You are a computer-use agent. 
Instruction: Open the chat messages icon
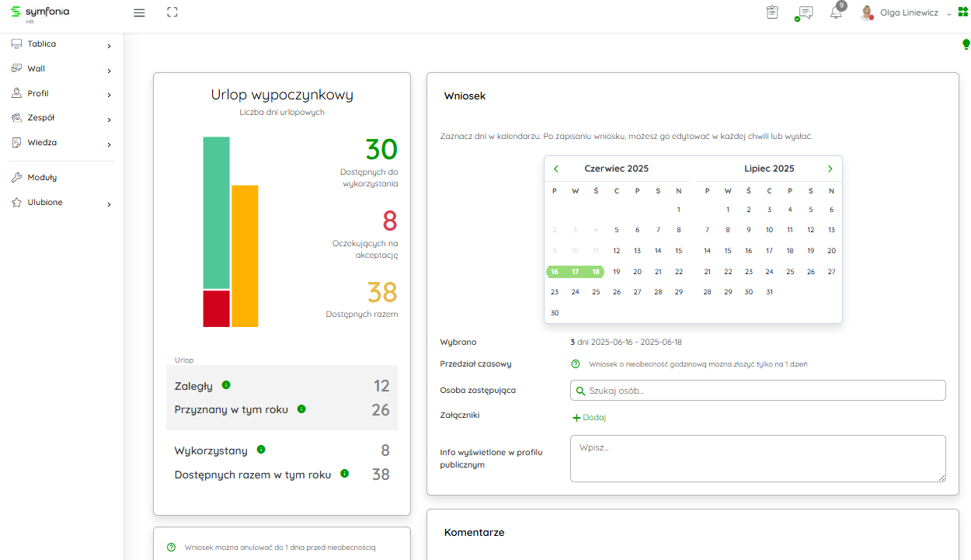806,12
